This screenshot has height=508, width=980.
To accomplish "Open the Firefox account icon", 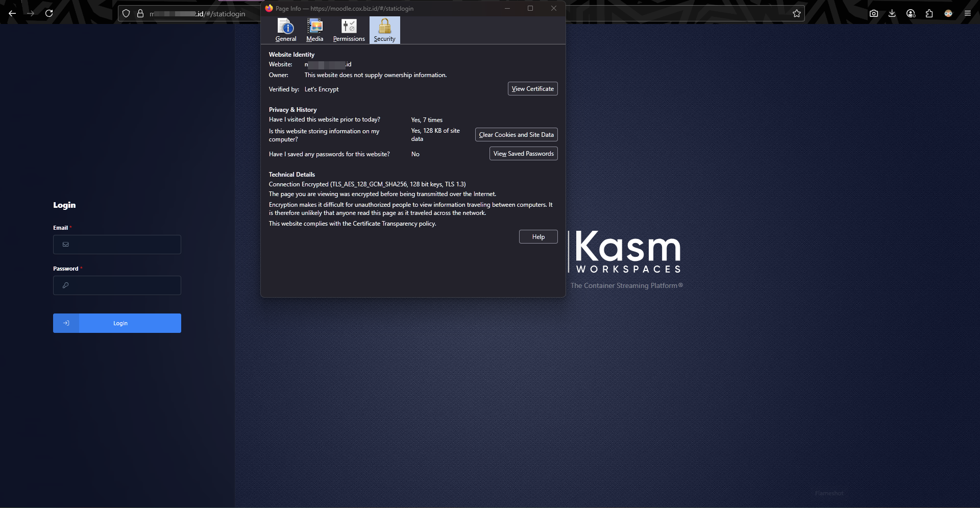I will [911, 14].
